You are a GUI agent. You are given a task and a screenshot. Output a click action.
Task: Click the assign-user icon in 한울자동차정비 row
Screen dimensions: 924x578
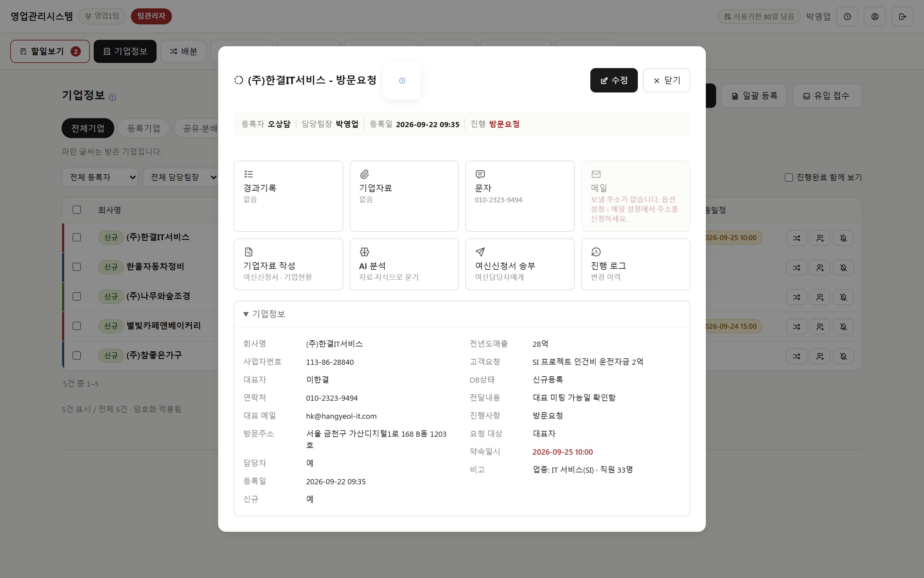coord(820,267)
